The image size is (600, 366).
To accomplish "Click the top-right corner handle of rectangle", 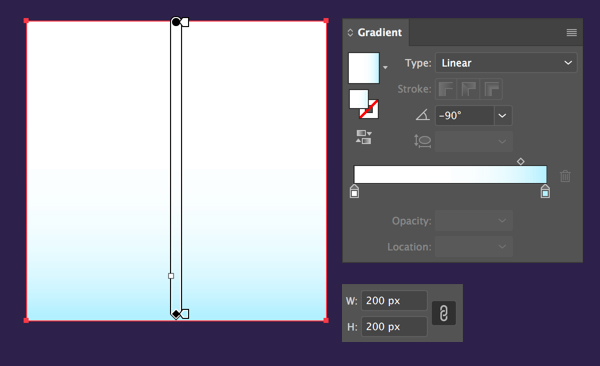I will [326, 21].
